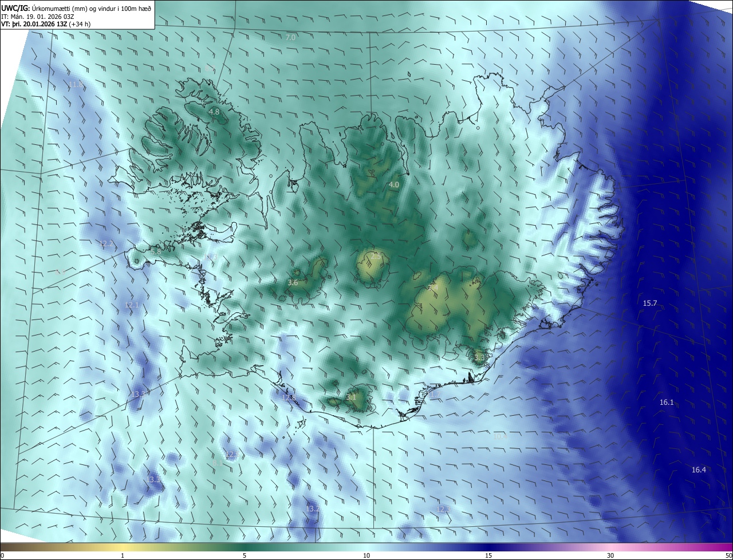Click the title "Úrkomumætti (mm) og vindur i 100m hæð"
The height and width of the screenshot is (560, 733).
coord(90,8)
